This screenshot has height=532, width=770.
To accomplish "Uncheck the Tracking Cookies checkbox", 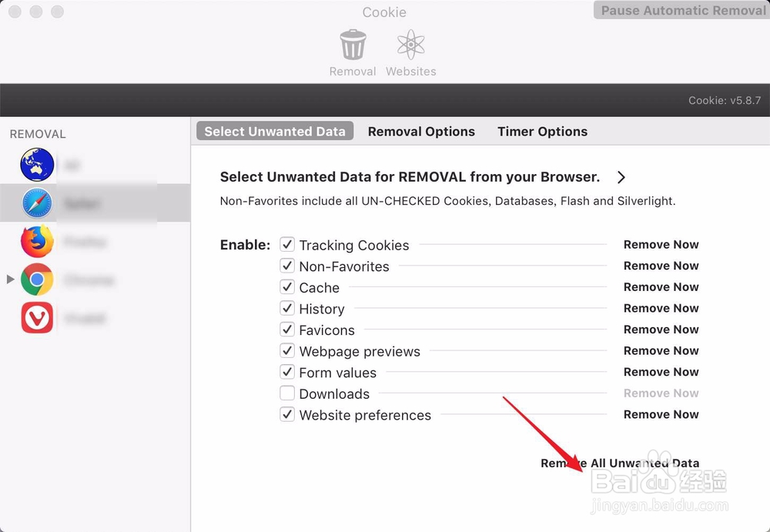I will tap(287, 245).
